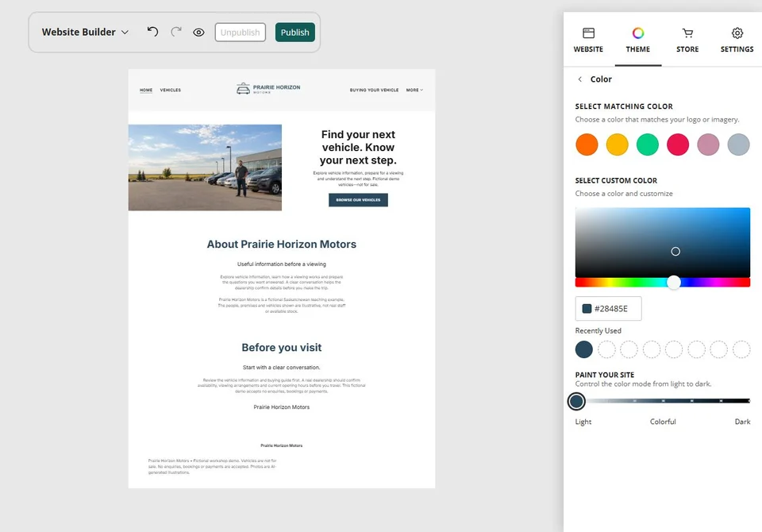This screenshot has width=762, height=532.
Task: Pick the light gray-blue matching color
Action: coord(739,145)
